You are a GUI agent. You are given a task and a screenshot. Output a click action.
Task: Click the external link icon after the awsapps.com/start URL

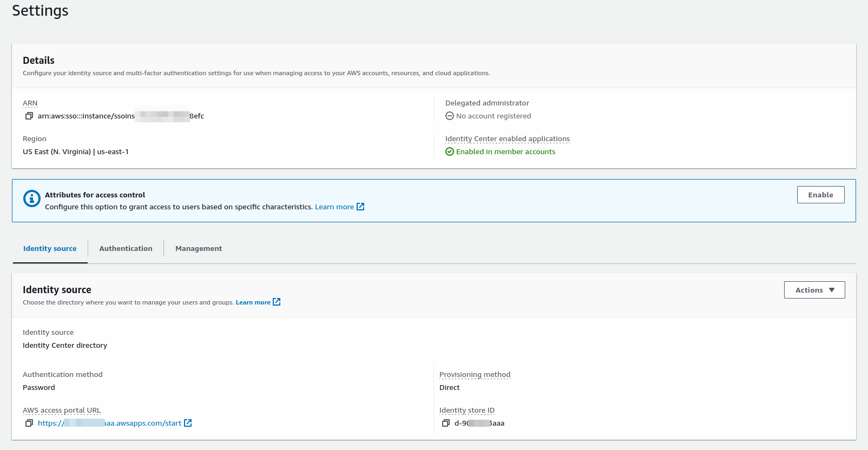pos(188,423)
